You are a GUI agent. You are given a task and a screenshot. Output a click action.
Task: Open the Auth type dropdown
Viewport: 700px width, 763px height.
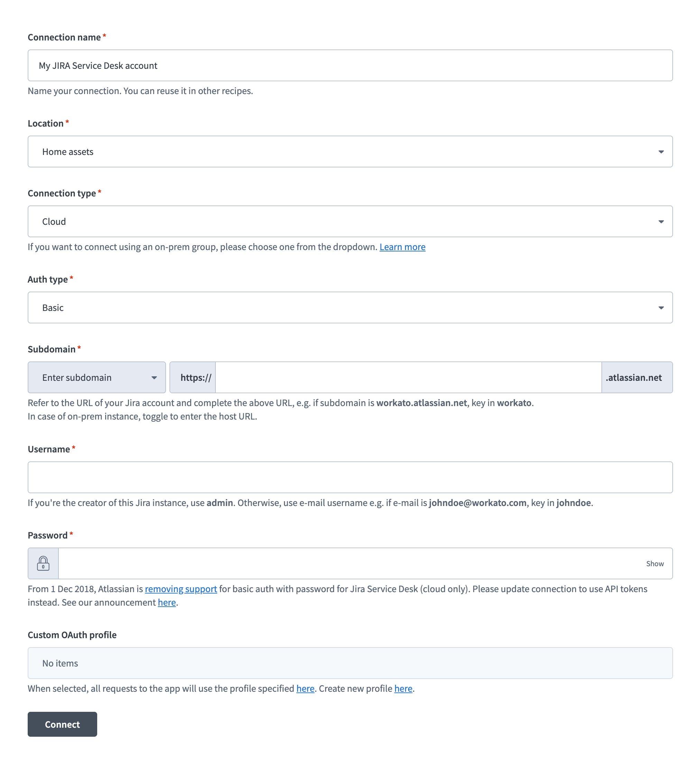pos(661,307)
